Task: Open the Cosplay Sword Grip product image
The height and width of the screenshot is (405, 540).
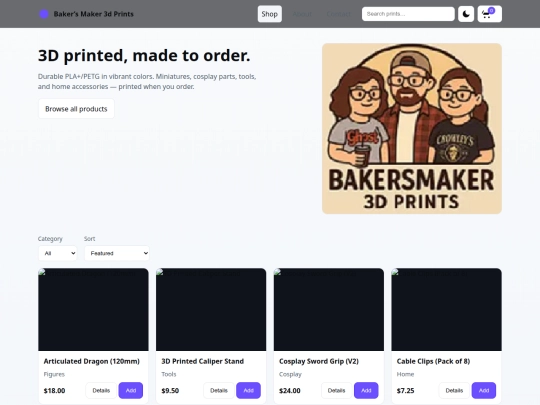Action: point(329,310)
